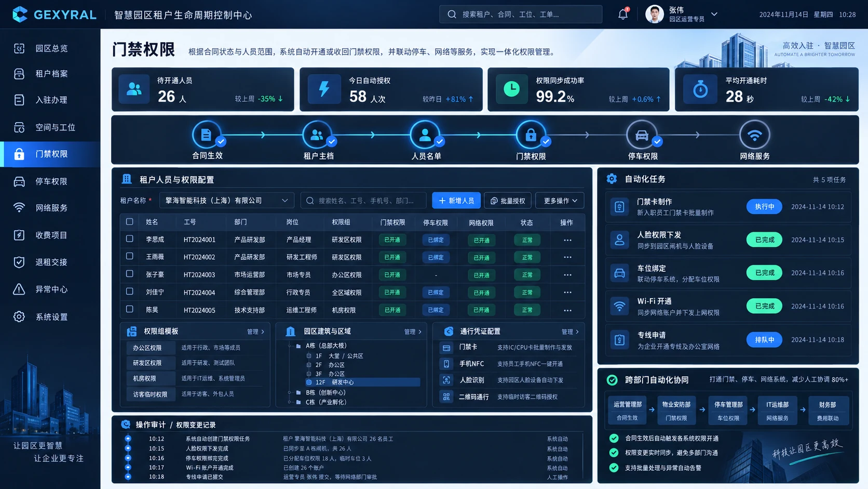This screenshot has width=868, height=489.
Task: Collapse the A栋 (总部大楼) tree node
Action: pyautogui.click(x=290, y=346)
